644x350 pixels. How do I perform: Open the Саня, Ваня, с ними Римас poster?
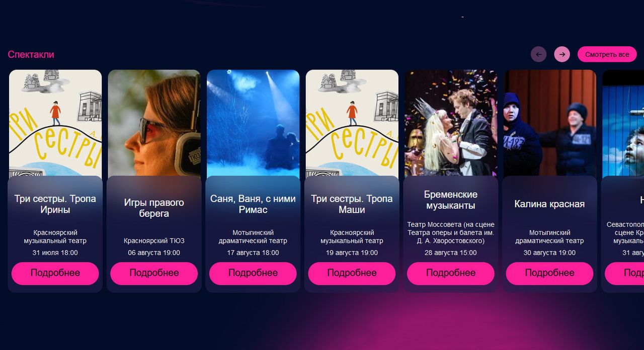[253, 123]
